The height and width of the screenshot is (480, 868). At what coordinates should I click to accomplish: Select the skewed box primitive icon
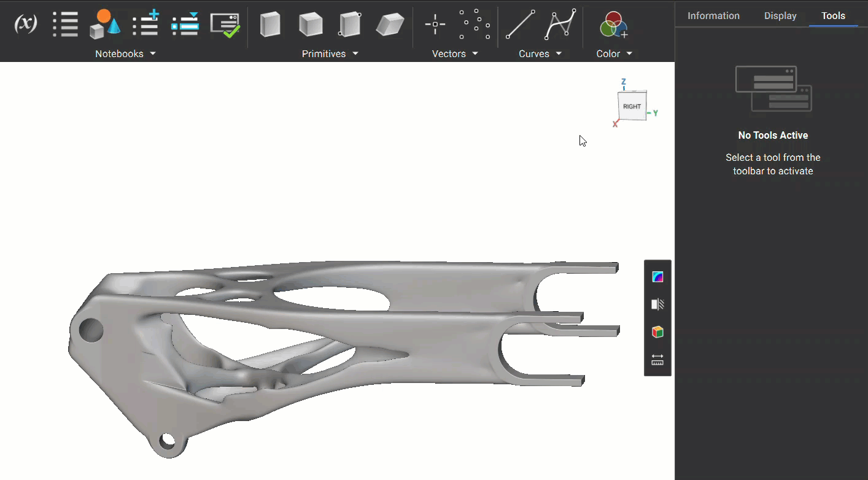(390, 25)
